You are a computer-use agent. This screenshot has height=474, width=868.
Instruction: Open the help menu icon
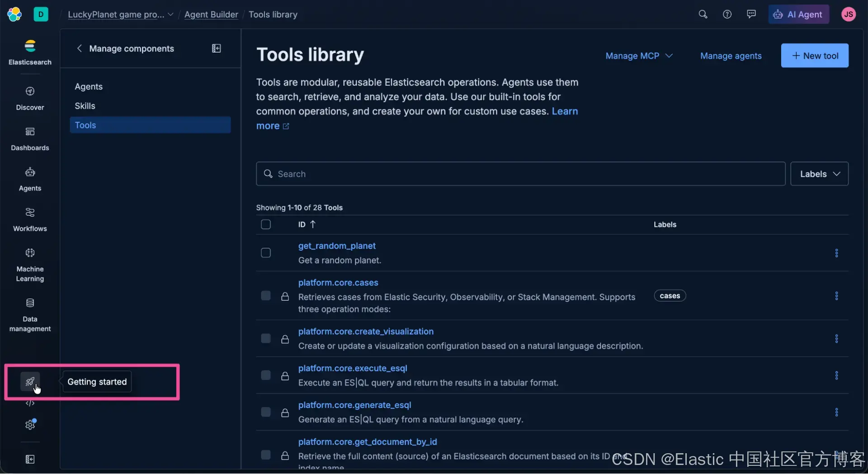click(727, 14)
